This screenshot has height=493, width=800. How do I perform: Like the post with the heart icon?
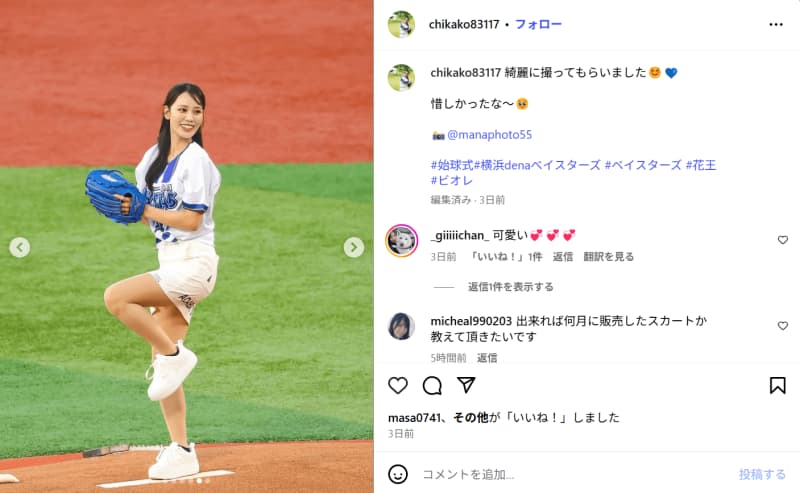pos(398,385)
